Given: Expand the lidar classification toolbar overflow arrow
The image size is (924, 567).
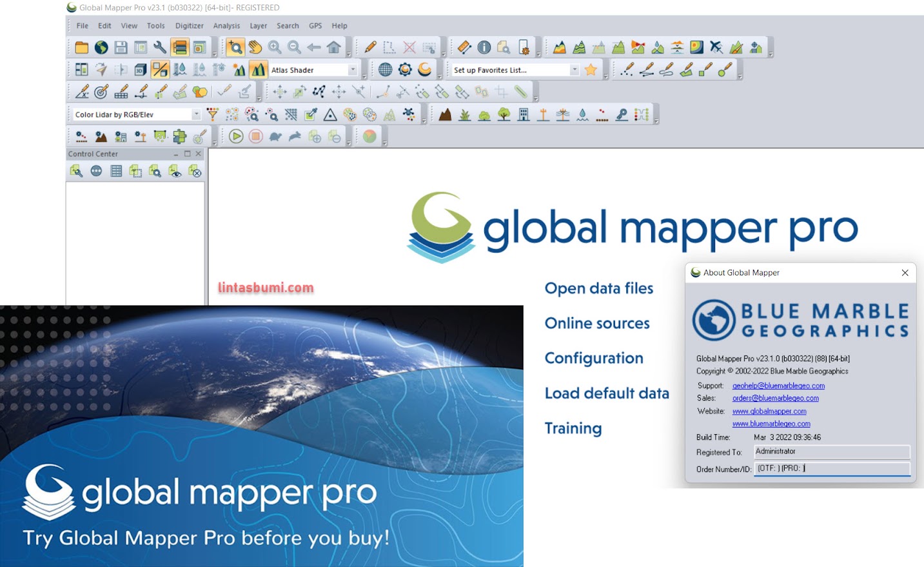Looking at the screenshot, I should [656, 121].
